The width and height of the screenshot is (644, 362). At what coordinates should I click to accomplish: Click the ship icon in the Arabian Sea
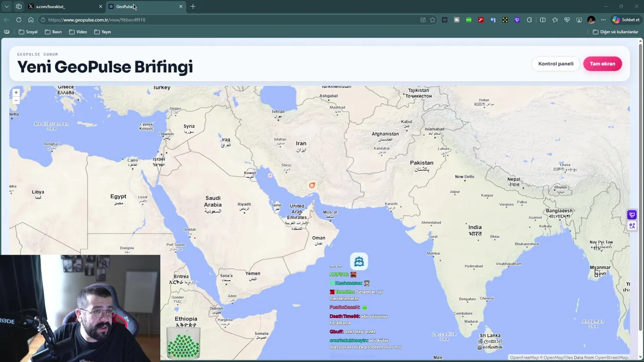tap(359, 261)
